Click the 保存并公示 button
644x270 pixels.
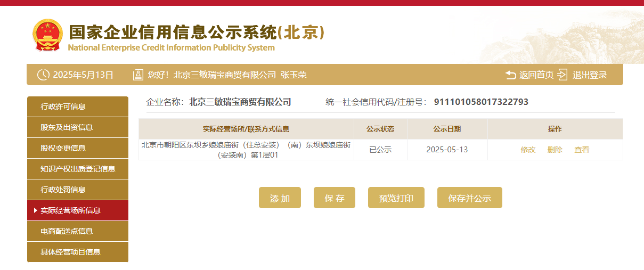470,198
